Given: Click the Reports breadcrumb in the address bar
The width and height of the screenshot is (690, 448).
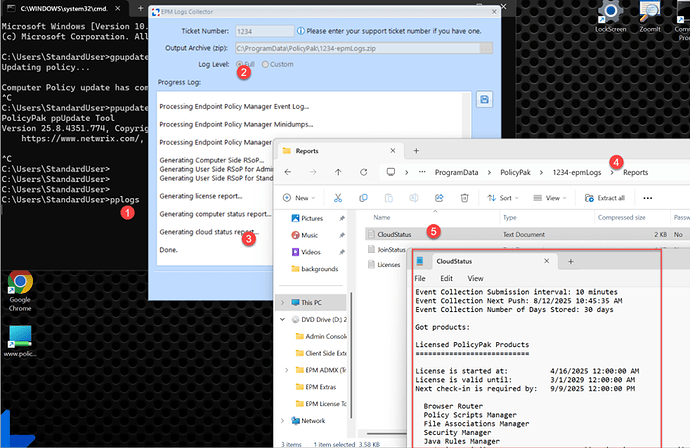Looking at the screenshot, I should click(635, 173).
